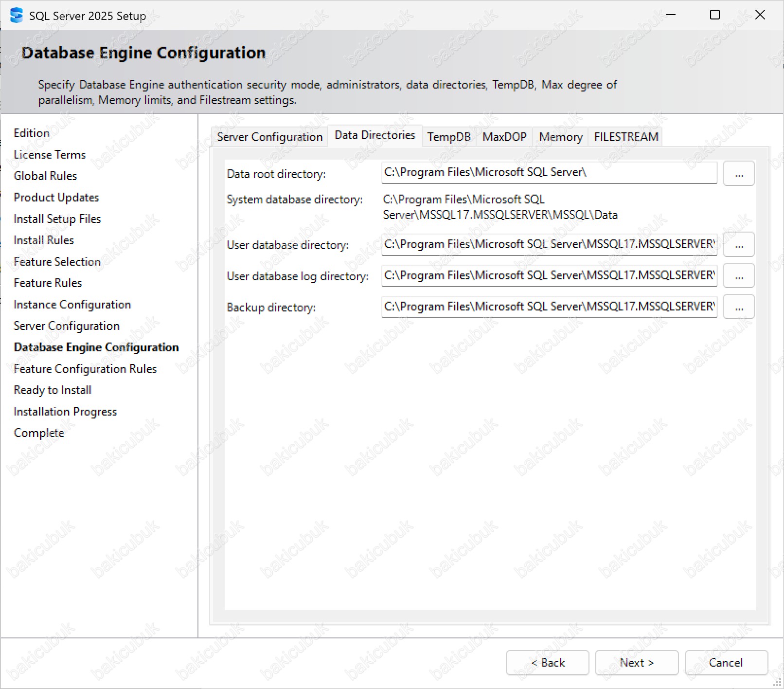Image resolution: width=784 pixels, height=689 pixels.
Task: Open the FILESTREAM tab
Action: tap(626, 137)
